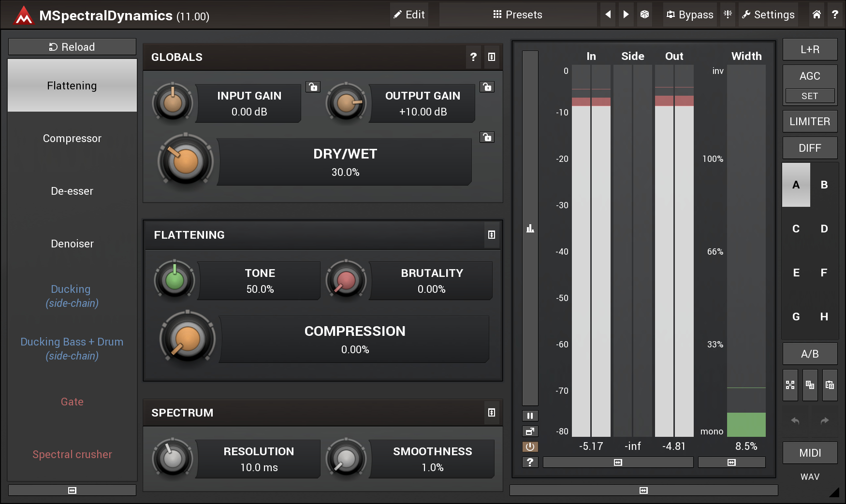Click the green TONE knob
846x504 pixels.
[174, 280]
